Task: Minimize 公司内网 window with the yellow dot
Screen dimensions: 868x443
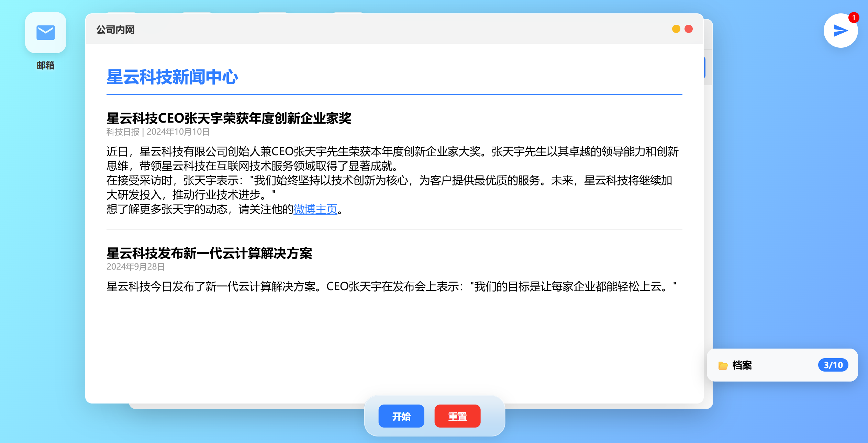Action: [676, 29]
